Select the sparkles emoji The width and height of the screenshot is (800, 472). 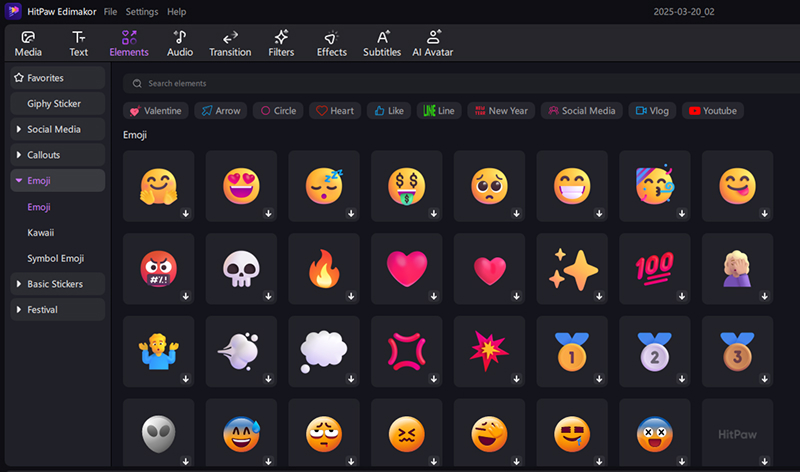572,268
